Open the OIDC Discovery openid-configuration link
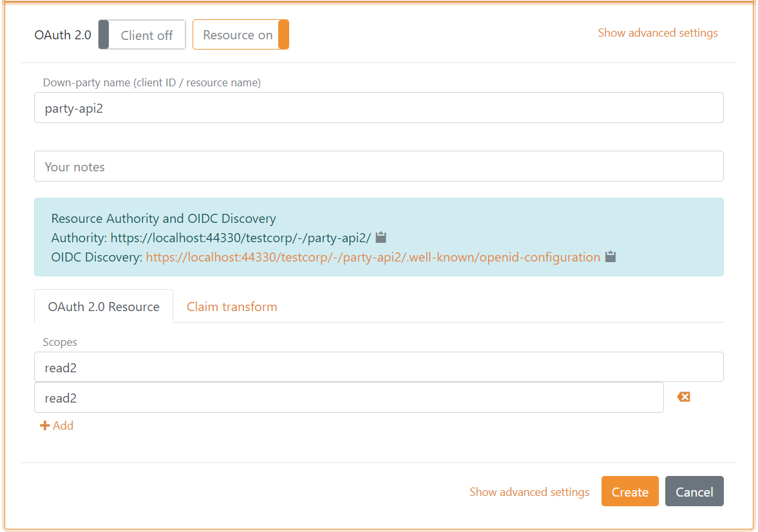Image resolution: width=758 pixels, height=532 pixels. click(x=373, y=257)
